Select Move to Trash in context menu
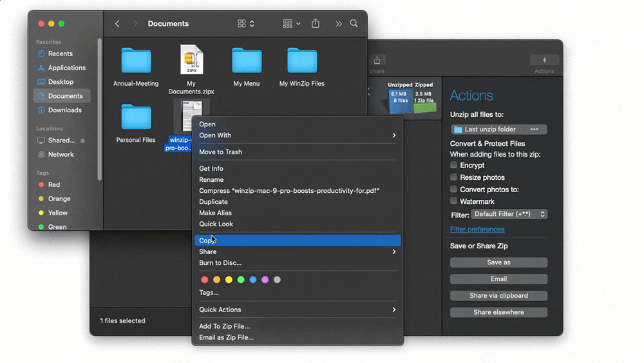The image size is (644, 363). (x=220, y=152)
